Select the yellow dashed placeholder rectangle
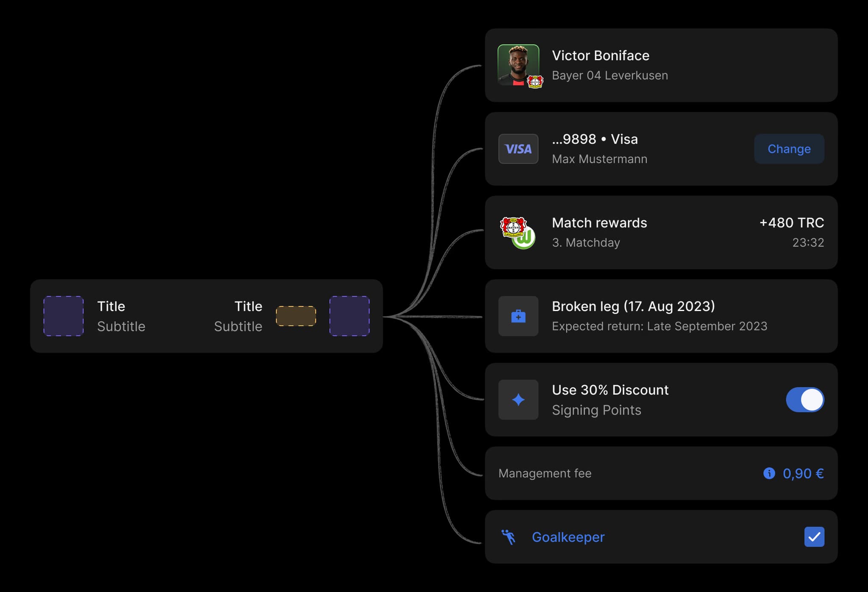 (x=296, y=316)
